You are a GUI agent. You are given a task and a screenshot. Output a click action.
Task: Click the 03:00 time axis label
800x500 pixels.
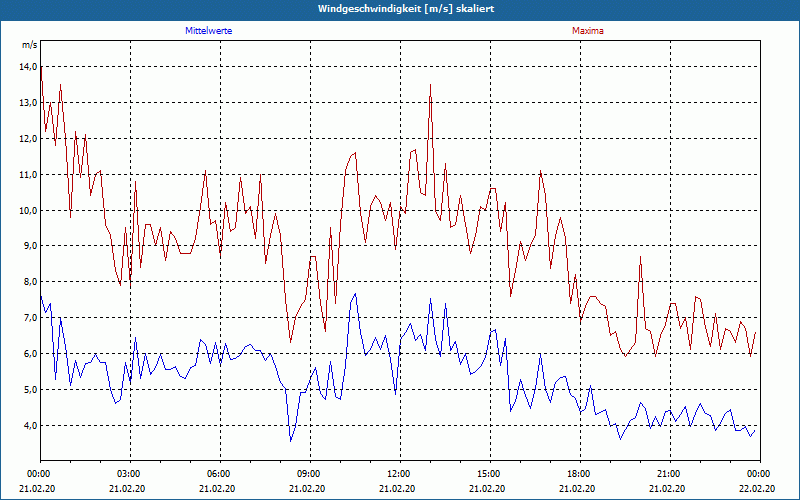click(x=131, y=474)
